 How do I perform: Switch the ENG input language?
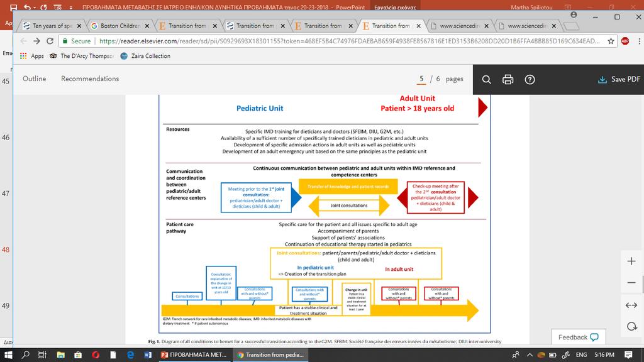coord(581,354)
